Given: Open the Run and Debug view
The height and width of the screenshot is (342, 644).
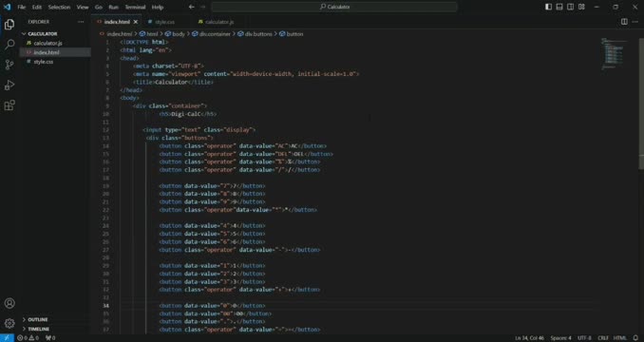Looking at the screenshot, I should [x=9, y=85].
